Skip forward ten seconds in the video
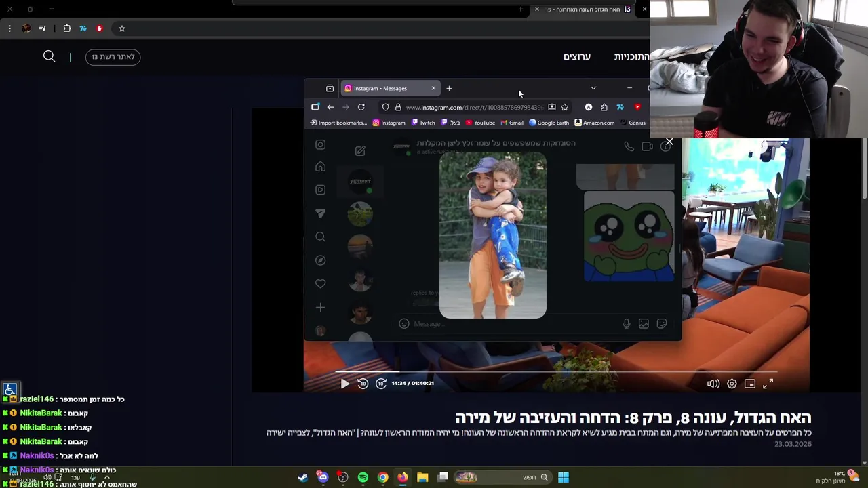The image size is (868, 488). tap(380, 384)
